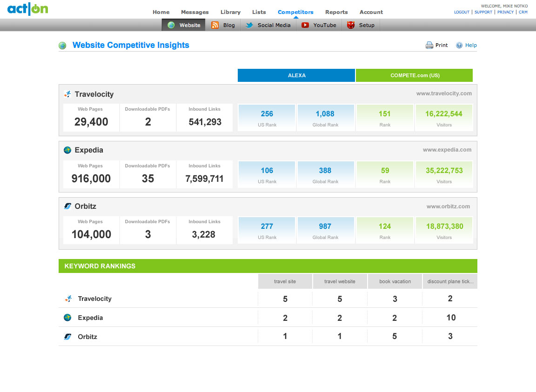Click Expedia Compete Rank 59 tile
The height and width of the screenshot is (392, 536).
(x=385, y=174)
